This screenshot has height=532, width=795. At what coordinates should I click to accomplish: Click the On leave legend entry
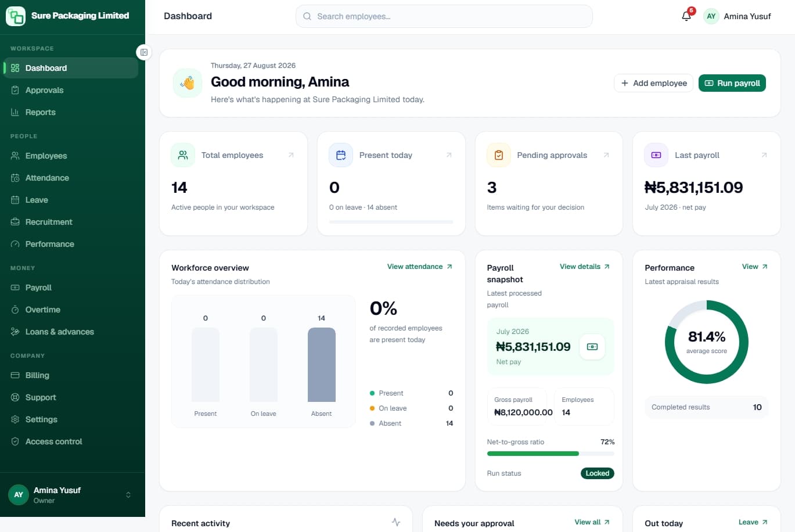click(x=412, y=408)
